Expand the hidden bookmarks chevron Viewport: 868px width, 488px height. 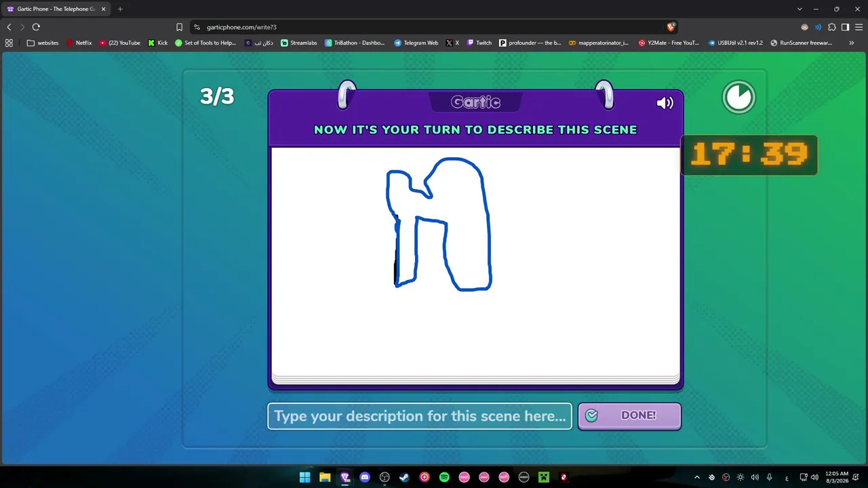pos(852,43)
